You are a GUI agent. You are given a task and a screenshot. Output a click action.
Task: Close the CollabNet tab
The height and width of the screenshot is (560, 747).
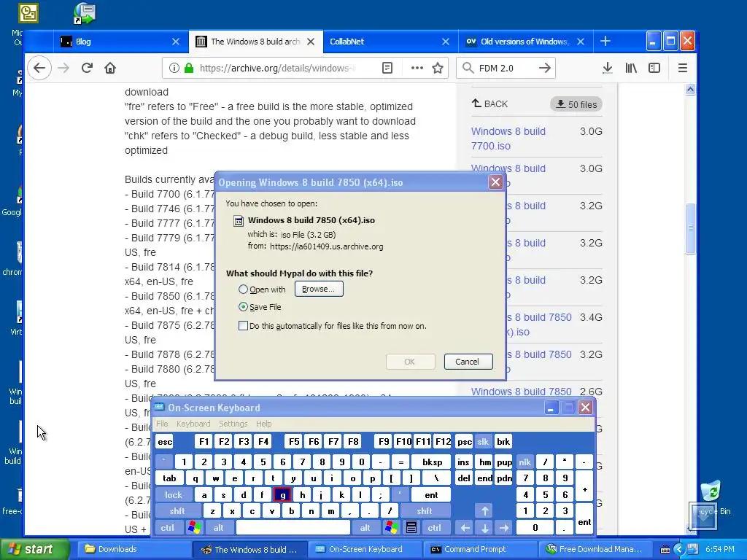coord(445,42)
